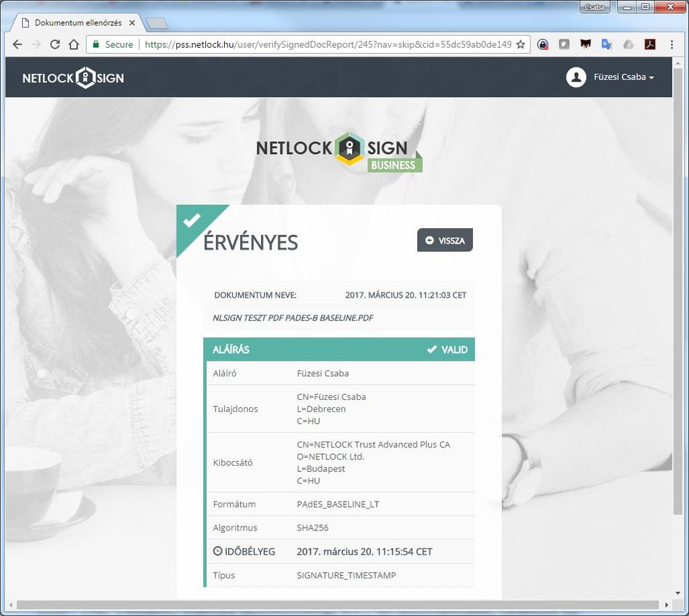
Task: Click the clock icon beside IDŐBÉLYEG
Action: [x=217, y=551]
